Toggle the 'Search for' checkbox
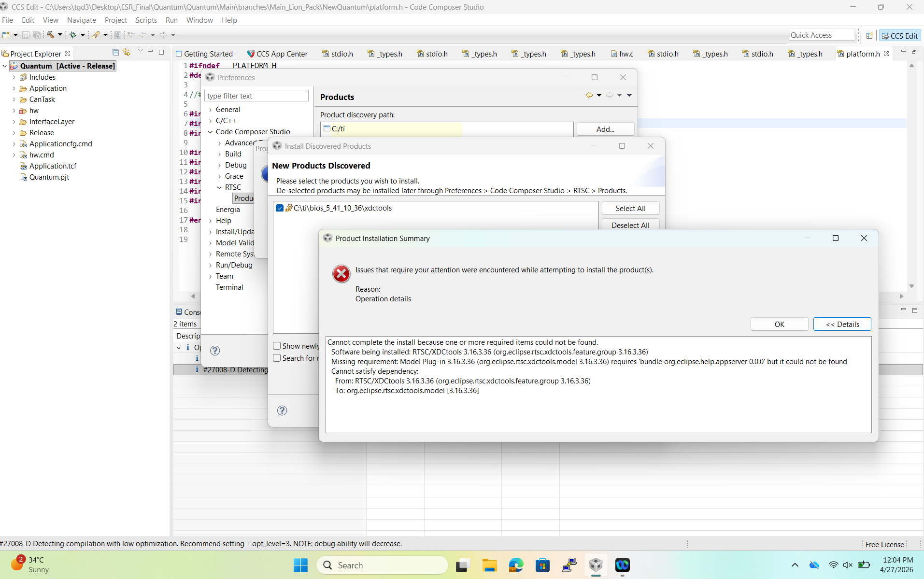The width and height of the screenshot is (924, 579). coord(277,358)
